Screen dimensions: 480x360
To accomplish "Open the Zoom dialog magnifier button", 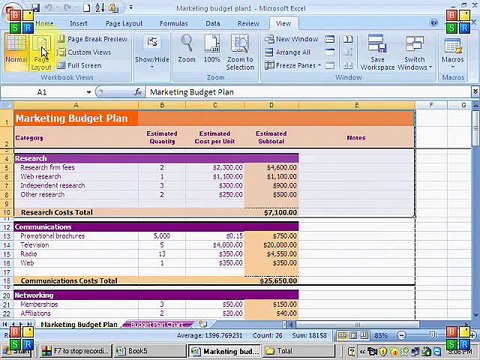I will [x=186, y=49].
